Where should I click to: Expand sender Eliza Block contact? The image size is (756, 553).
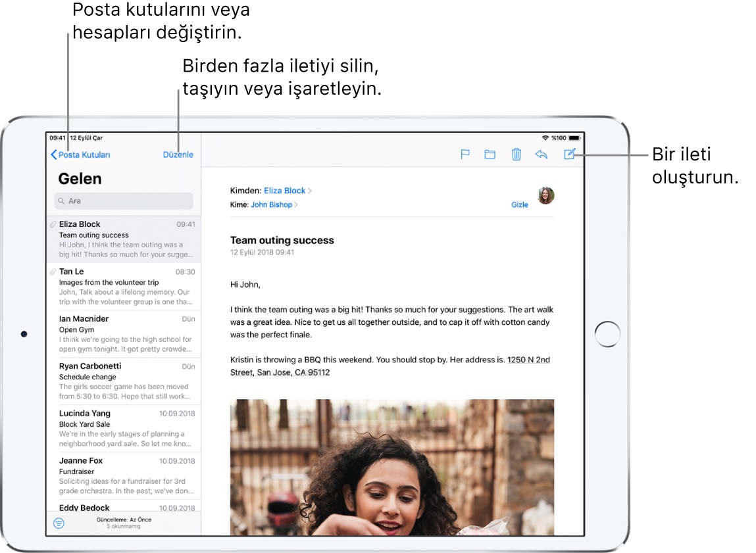point(285,191)
